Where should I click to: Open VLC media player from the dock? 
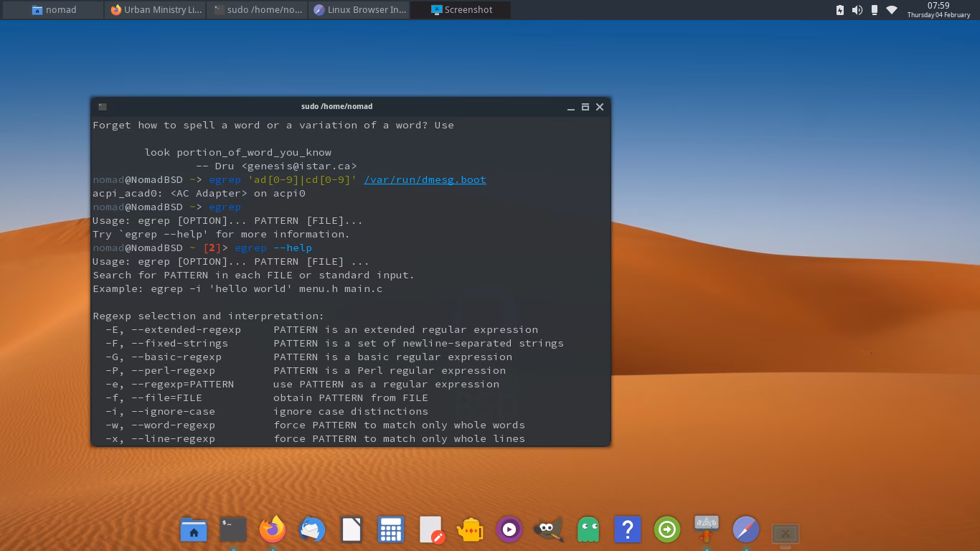point(509,529)
